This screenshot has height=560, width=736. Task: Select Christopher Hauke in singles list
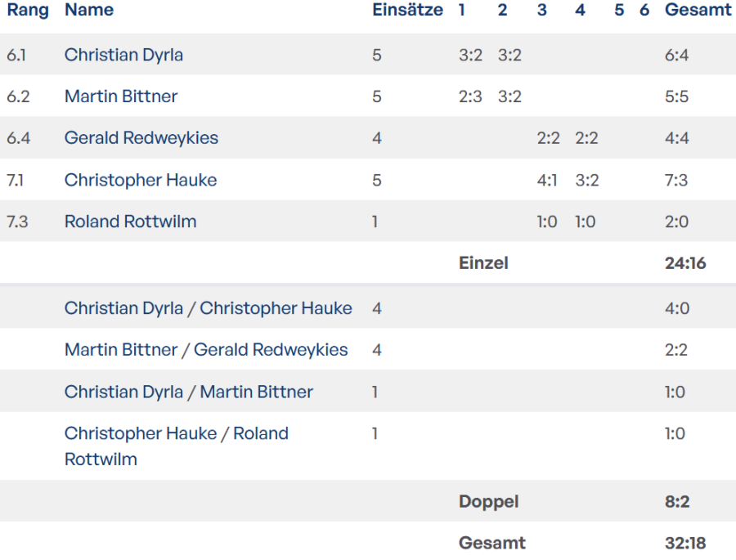tap(141, 180)
